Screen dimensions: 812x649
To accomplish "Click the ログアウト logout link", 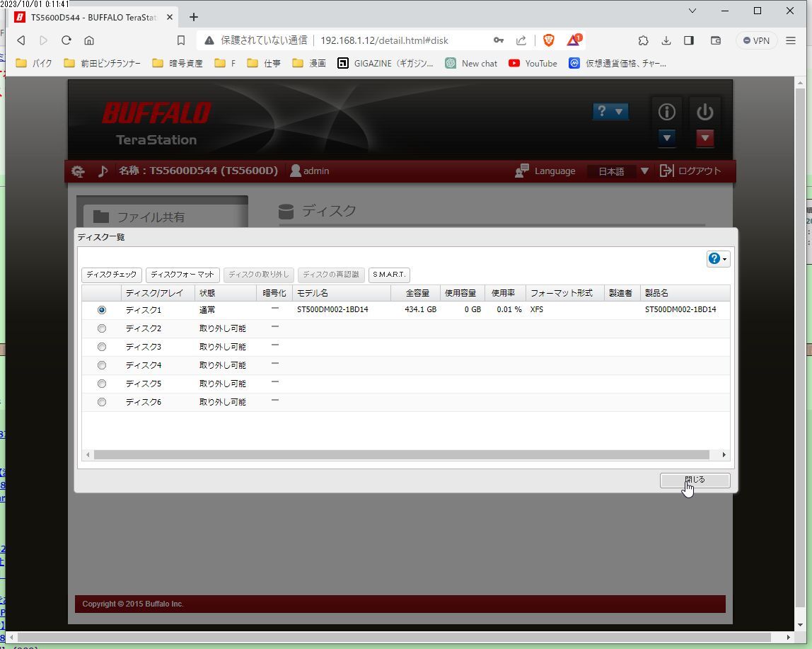I will click(x=690, y=171).
